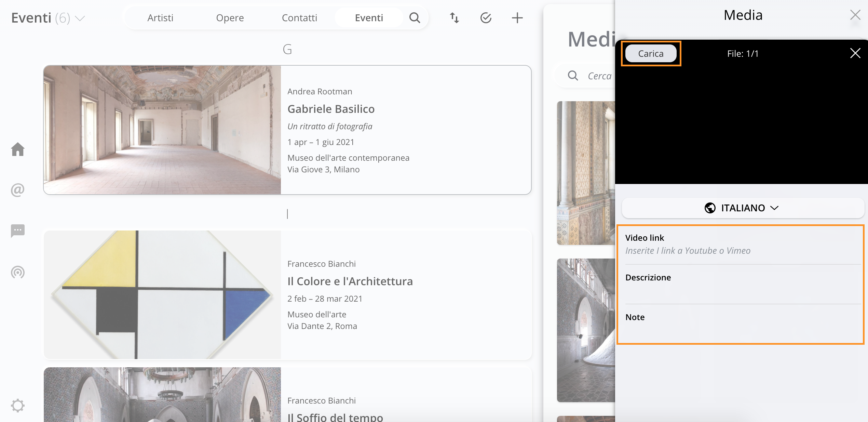Click the broadcast signal sidebar icon
The image size is (868, 422).
click(x=18, y=272)
